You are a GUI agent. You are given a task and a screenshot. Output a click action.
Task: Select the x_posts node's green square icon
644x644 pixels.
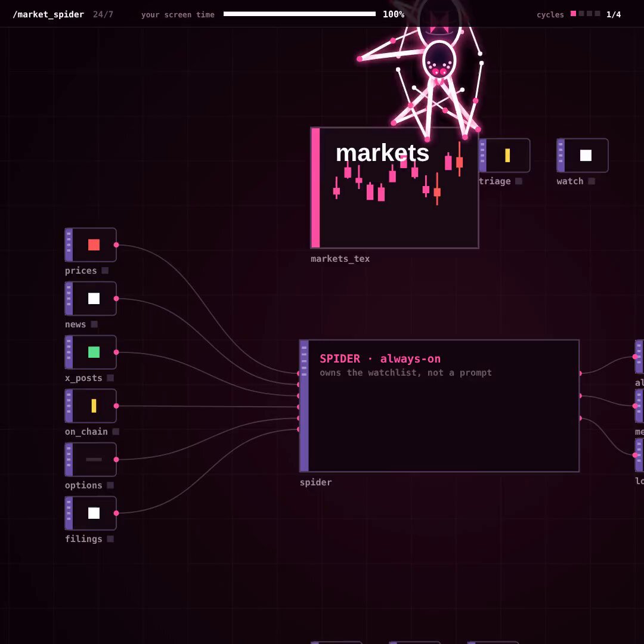[94, 352]
